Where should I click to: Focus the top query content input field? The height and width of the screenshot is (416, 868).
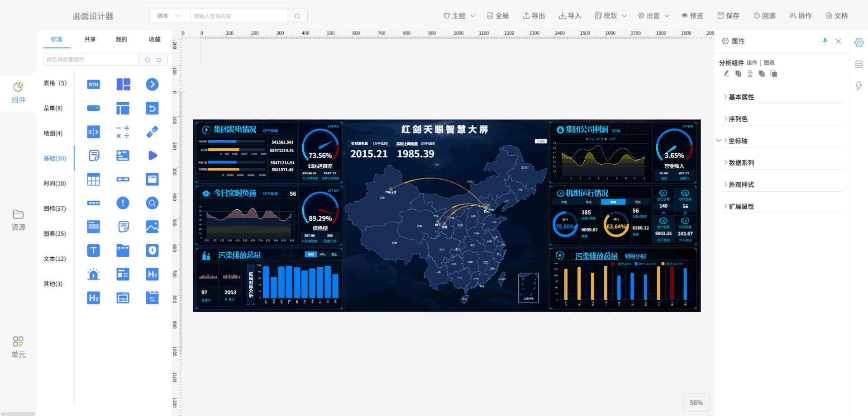pyautogui.click(x=238, y=16)
